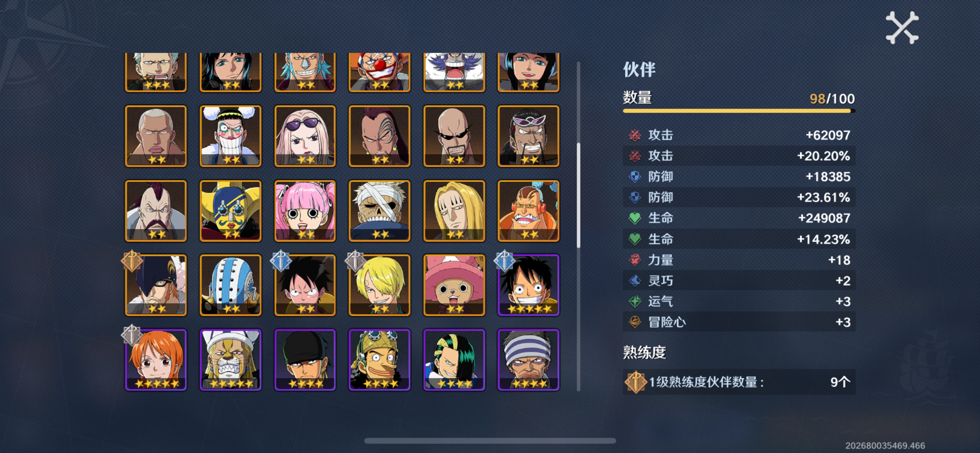Screen dimensions: 980x453
Task: Click the defense +18385 shield icon
Action: [635, 177]
